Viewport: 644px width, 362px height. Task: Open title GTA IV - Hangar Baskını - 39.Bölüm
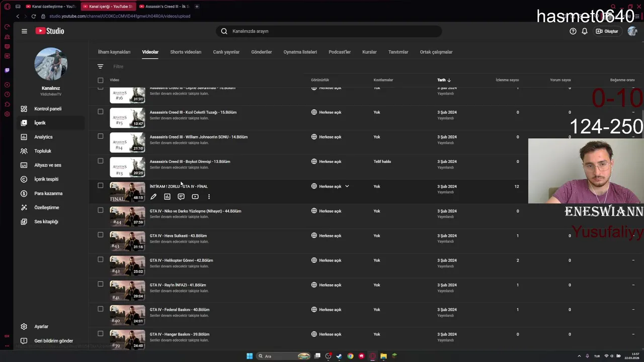(180, 334)
